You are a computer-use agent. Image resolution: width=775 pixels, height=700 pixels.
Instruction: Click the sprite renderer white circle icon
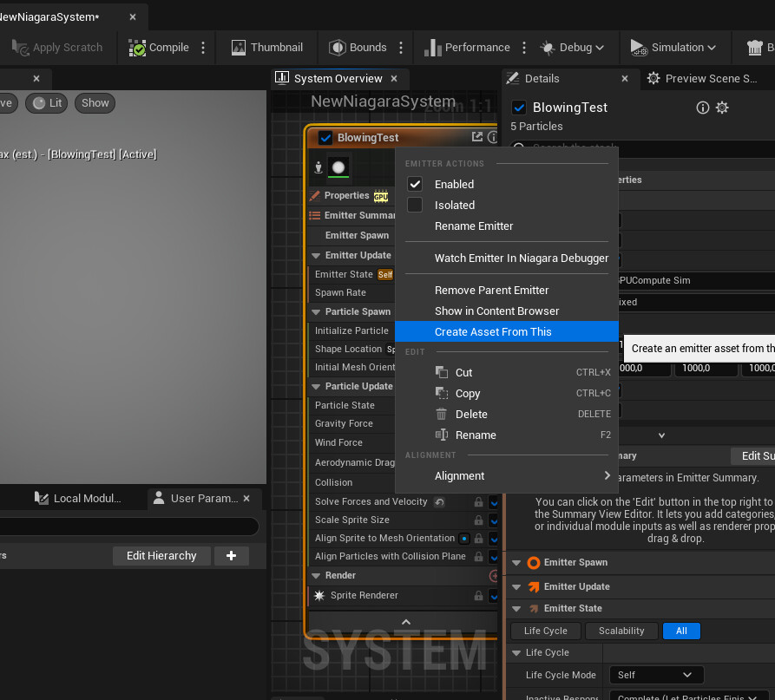[338, 167]
